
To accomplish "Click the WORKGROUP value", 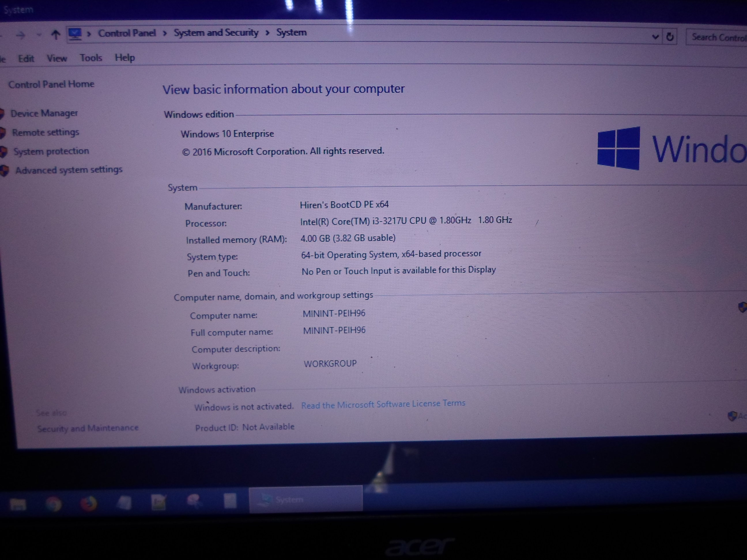I will (330, 364).
